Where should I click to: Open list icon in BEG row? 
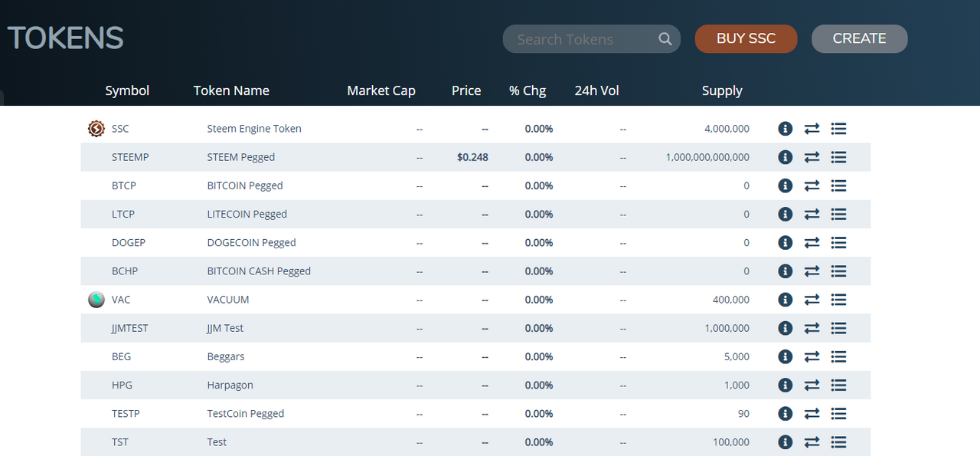click(838, 356)
